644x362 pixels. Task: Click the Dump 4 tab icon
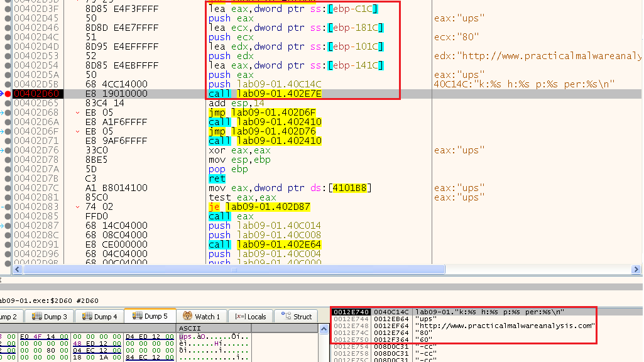(85, 317)
